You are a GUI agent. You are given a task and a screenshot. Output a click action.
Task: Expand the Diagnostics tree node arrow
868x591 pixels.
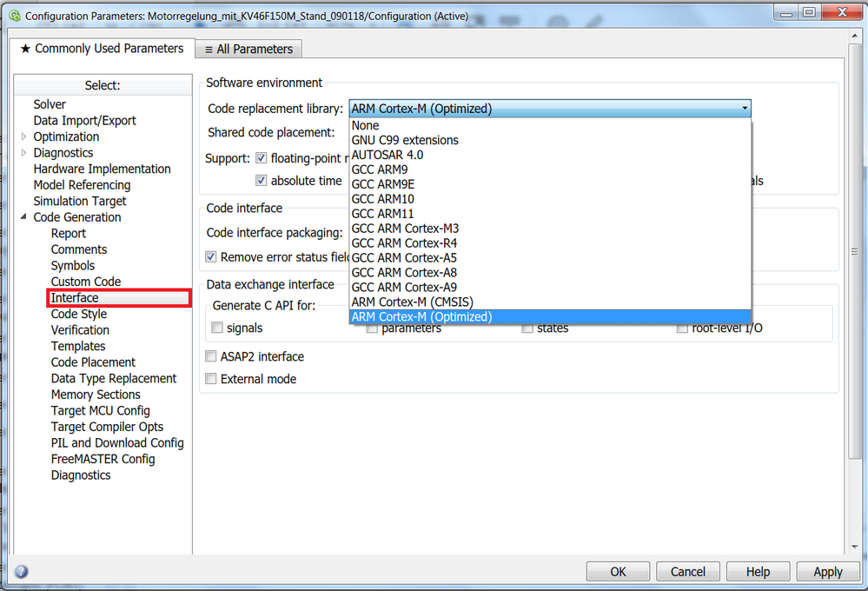[x=23, y=152]
